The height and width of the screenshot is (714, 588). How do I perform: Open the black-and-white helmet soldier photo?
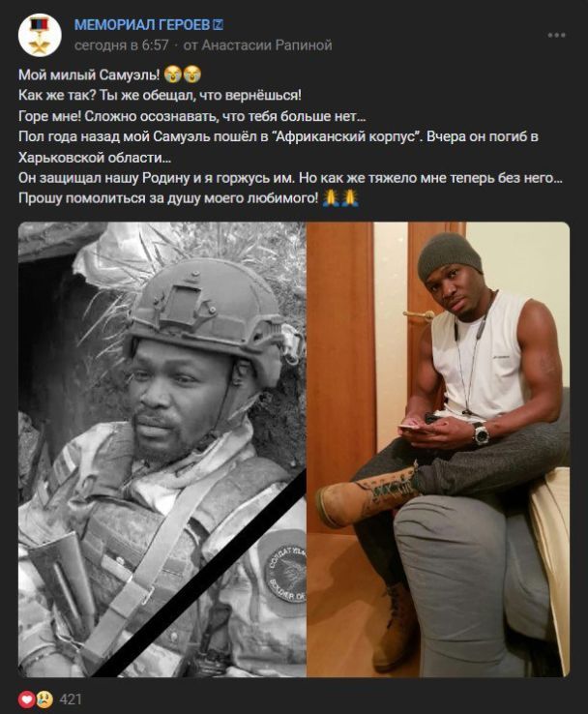pos(162,449)
